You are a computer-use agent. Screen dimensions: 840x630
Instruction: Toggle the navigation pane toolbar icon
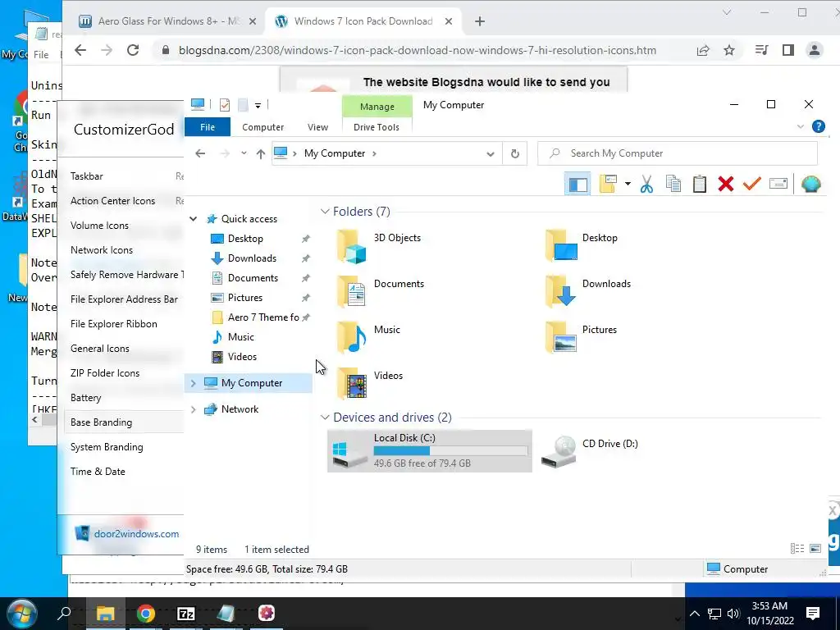tap(577, 185)
